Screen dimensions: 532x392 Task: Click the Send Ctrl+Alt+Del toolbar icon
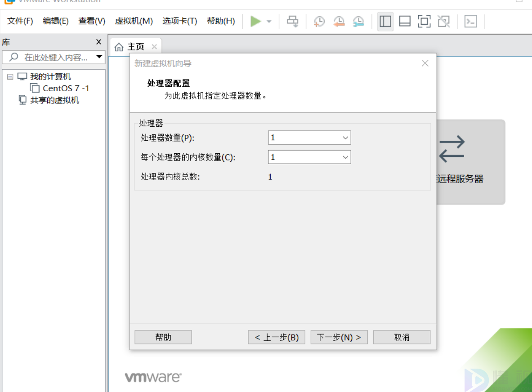point(293,21)
